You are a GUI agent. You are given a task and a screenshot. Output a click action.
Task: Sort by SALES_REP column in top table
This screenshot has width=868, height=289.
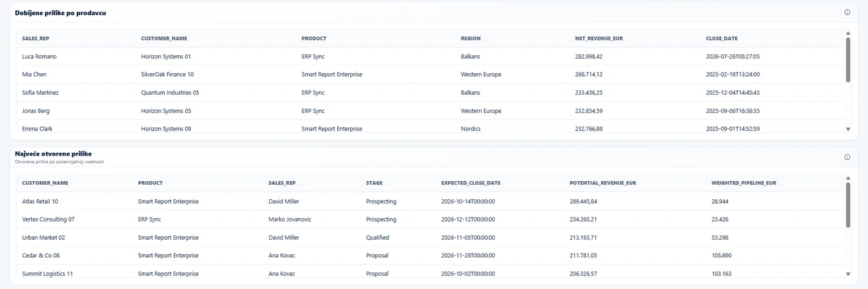pos(35,38)
